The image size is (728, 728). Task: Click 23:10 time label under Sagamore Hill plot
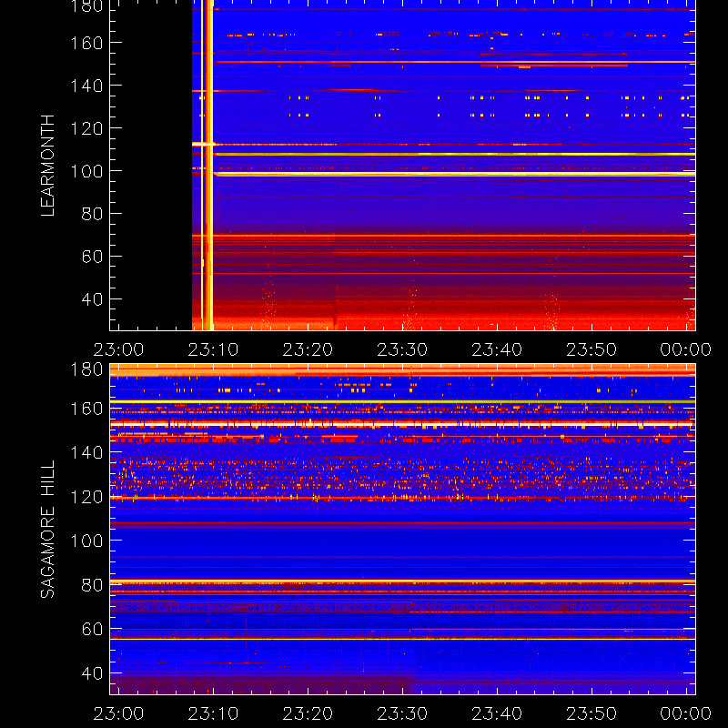click(213, 713)
